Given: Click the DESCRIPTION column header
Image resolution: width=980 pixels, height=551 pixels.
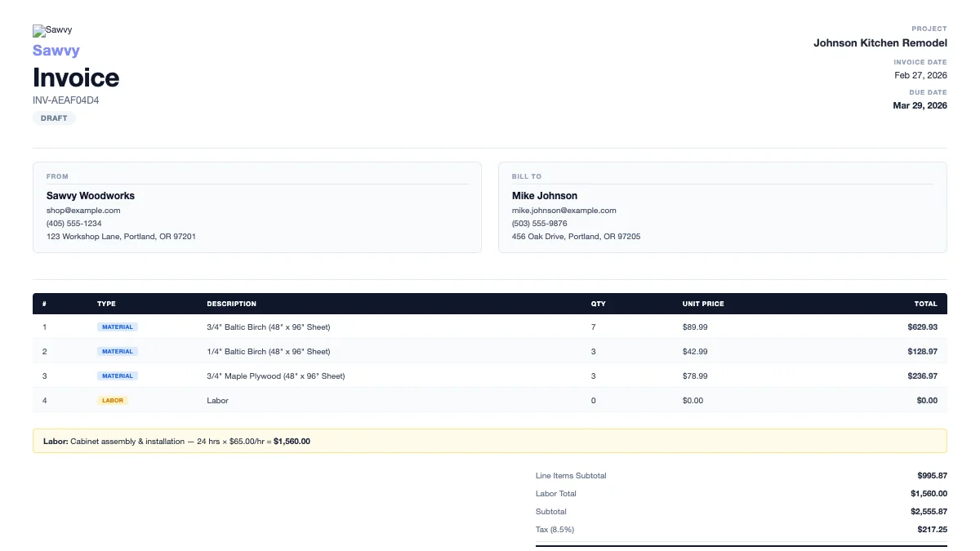Looking at the screenshot, I should [x=234, y=303].
